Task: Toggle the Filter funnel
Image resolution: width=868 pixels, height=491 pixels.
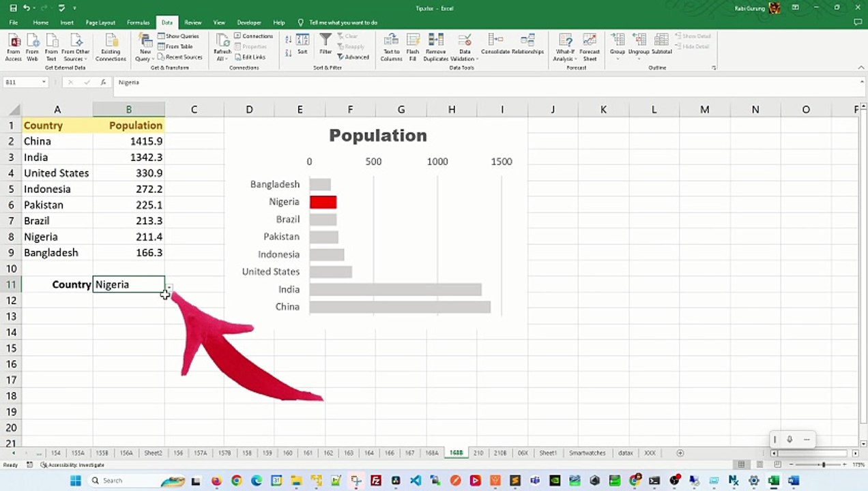Action: click(325, 45)
